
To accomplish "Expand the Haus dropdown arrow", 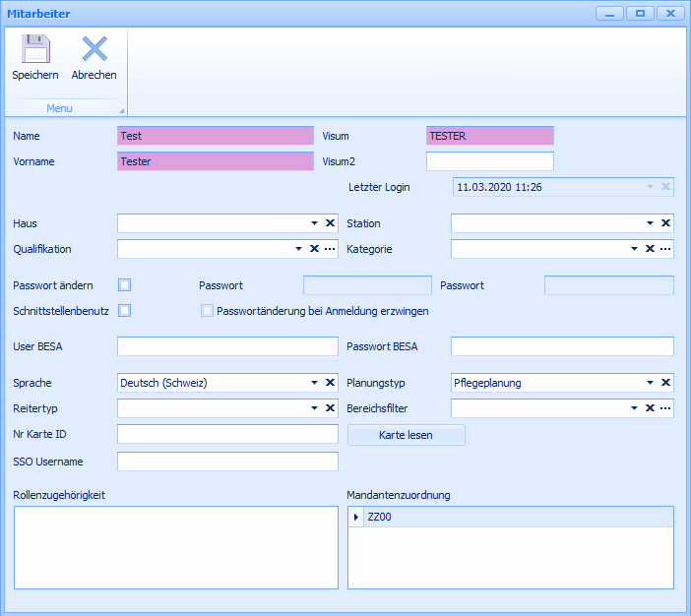I will (315, 223).
